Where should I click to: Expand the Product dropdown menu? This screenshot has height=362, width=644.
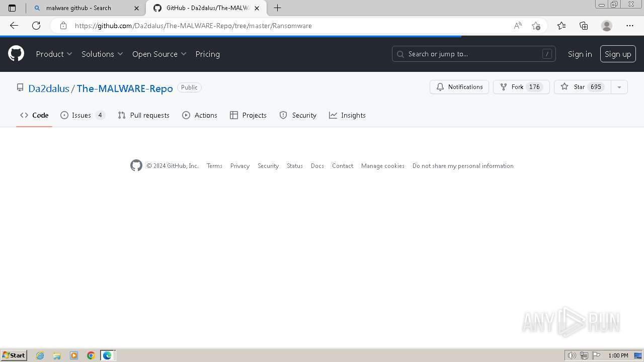(x=54, y=54)
